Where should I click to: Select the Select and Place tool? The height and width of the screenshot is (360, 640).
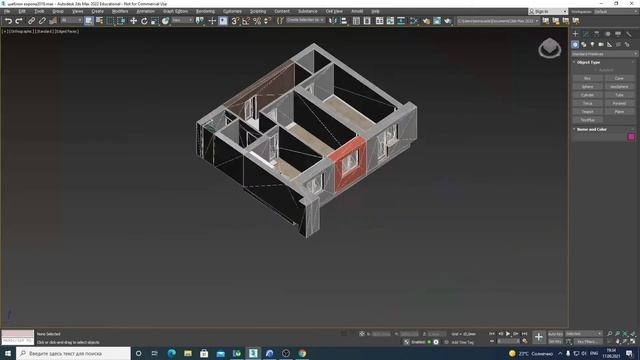coord(165,21)
